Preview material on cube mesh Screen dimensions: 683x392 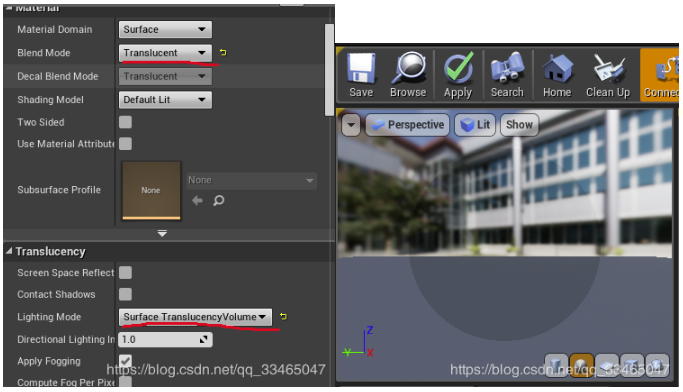click(x=632, y=365)
